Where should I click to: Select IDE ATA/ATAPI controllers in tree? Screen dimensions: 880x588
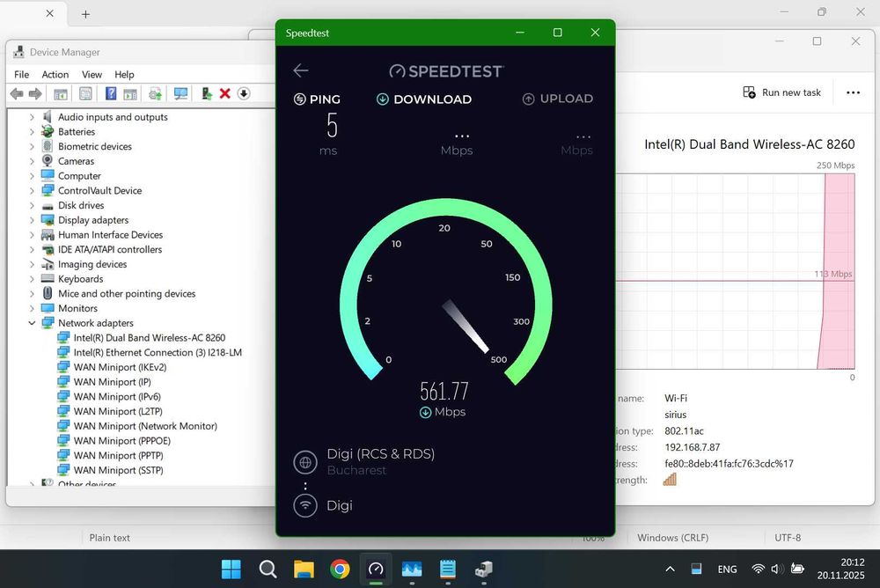[x=110, y=249]
